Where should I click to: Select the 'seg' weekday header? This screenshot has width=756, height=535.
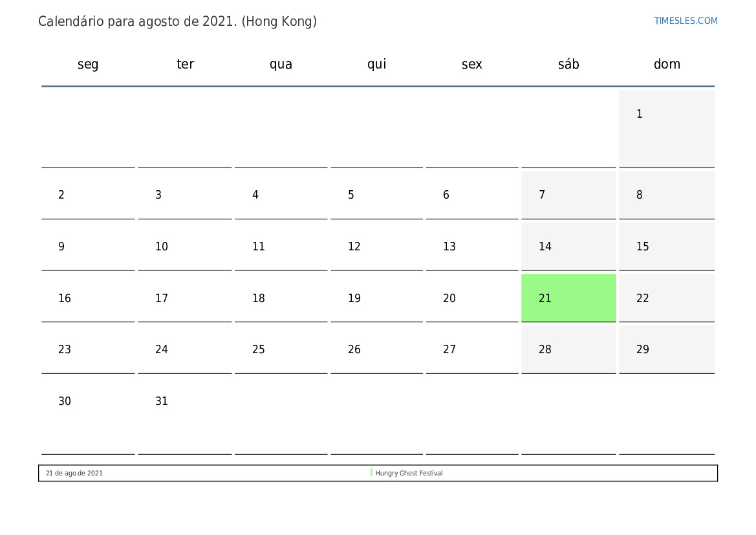point(88,64)
